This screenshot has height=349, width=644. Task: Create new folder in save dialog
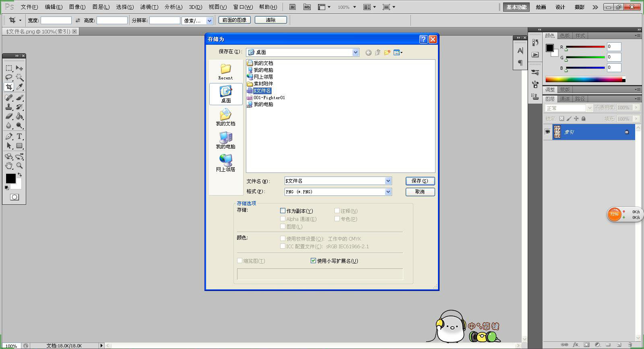point(387,52)
